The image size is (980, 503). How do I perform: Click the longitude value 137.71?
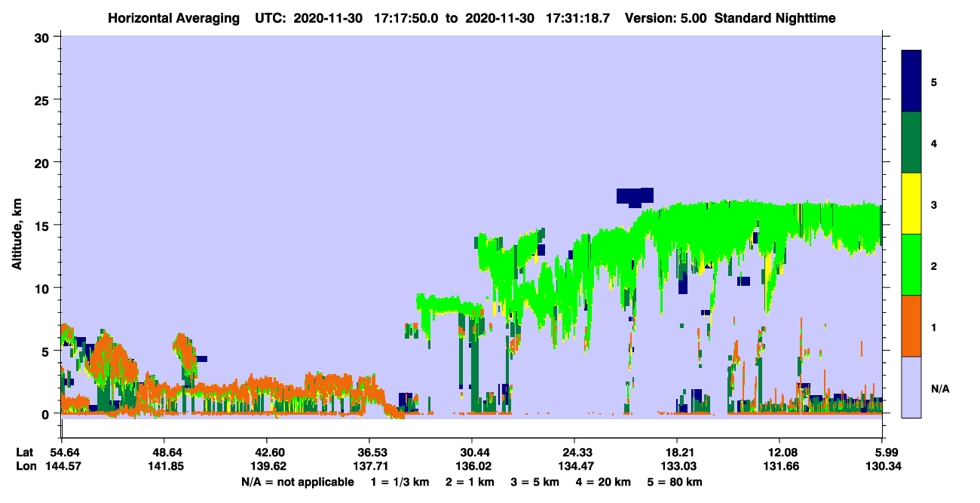(x=369, y=466)
